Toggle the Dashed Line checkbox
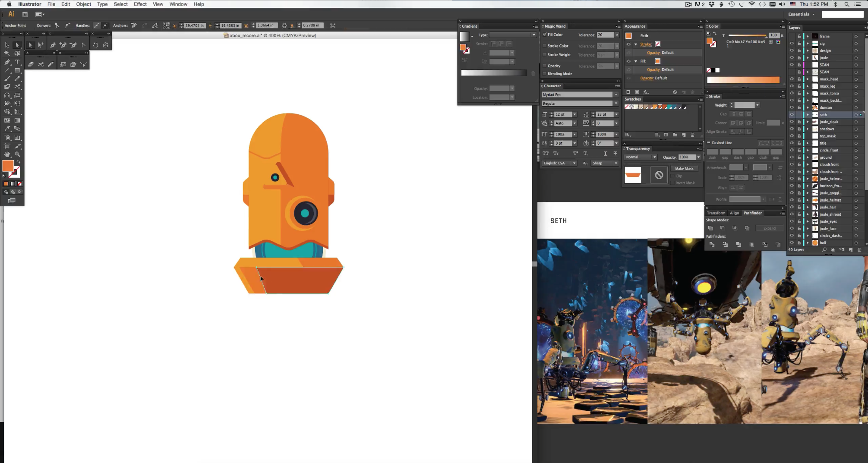 pos(709,143)
